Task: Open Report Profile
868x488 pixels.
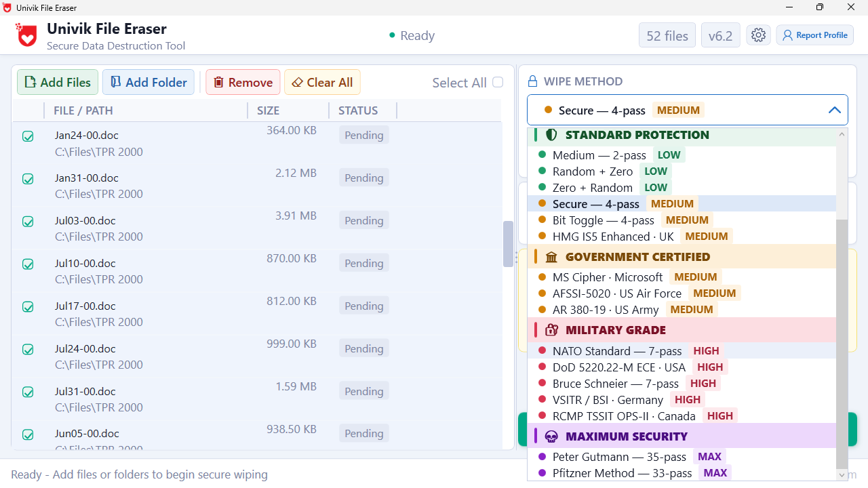Action: pyautogui.click(x=814, y=35)
